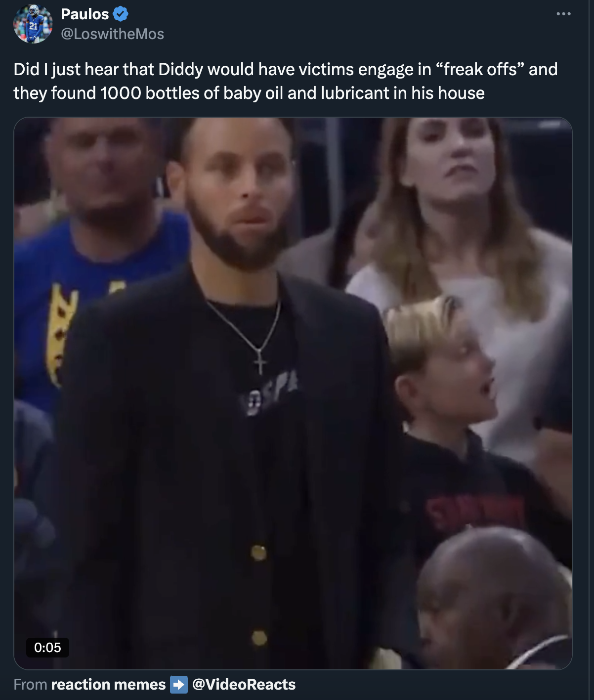Open the Paulos display name link
The width and height of the screenshot is (594, 700).
coord(85,14)
